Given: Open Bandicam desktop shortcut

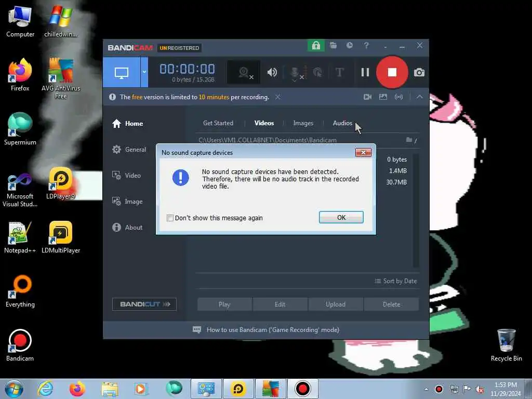Looking at the screenshot, I should tap(20, 345).
